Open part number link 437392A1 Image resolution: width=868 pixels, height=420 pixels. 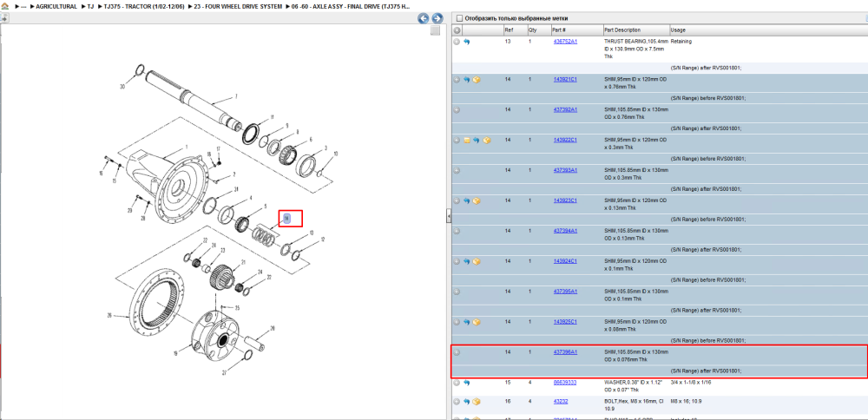(565, 110)
